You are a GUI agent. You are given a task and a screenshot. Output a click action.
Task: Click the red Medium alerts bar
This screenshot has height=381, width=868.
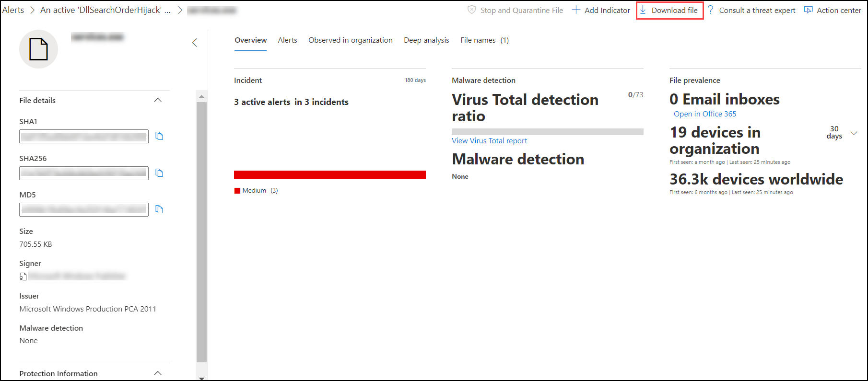(x=330, y=175)
